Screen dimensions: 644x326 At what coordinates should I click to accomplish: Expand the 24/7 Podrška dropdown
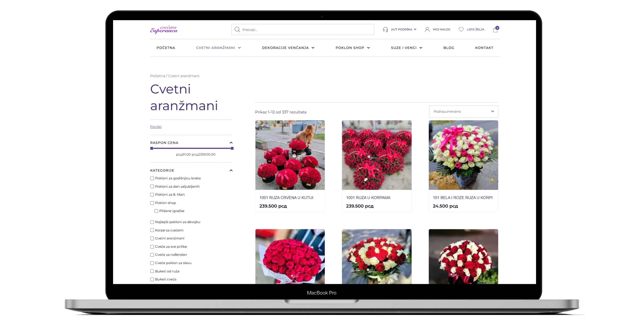tap(403, 29)
